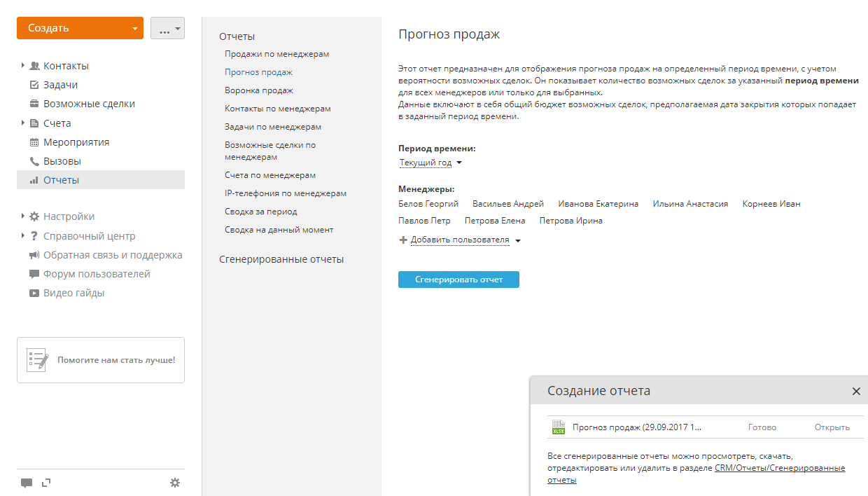Open the Добавить пользователя dropdown arrow
The image size is (868, 496).
point(517,241)
